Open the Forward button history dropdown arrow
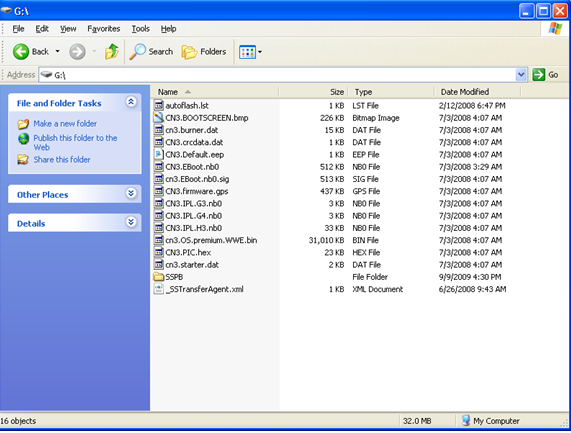Viewport: 571px width, 433px height. [x=94, y=51]
